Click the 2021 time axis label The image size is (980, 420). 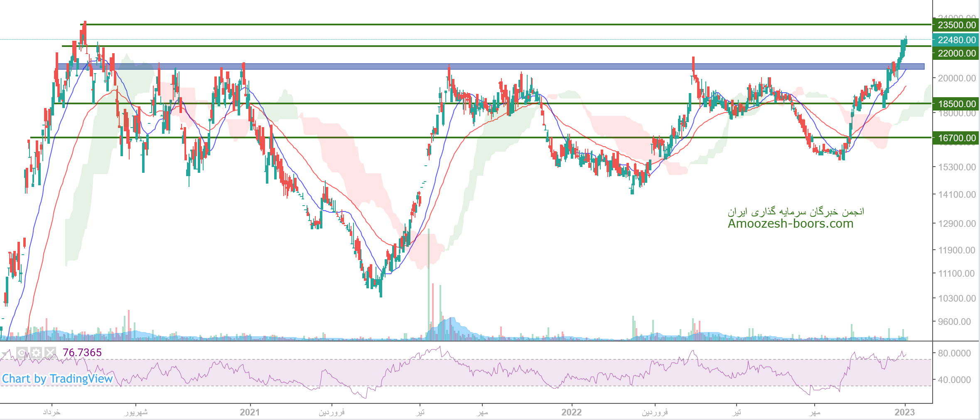tap(250, 412)
